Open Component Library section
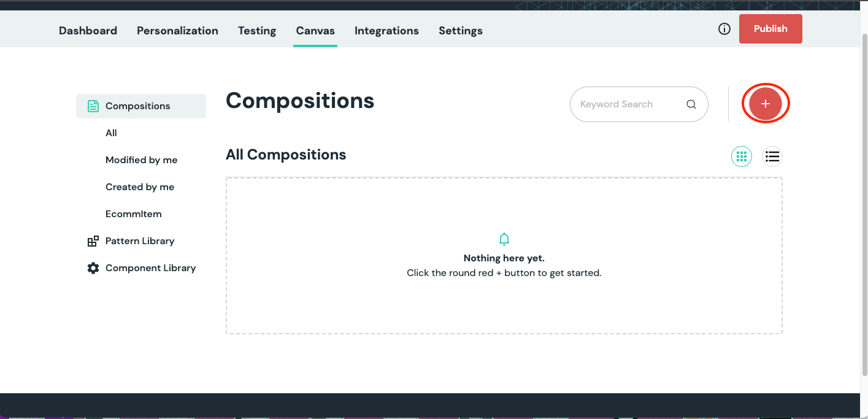The image size is (868, 419). (x=151, y=268)
